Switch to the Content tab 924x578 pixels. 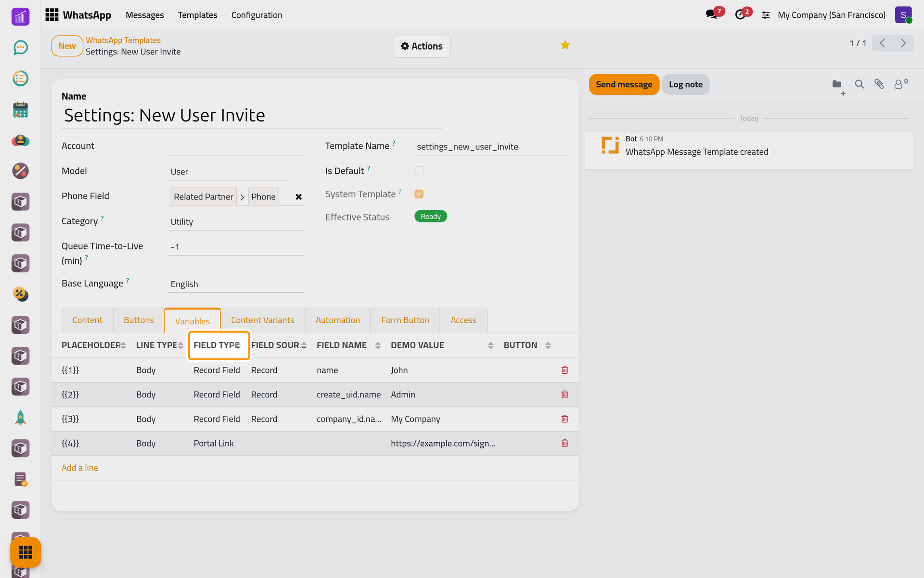87,320
